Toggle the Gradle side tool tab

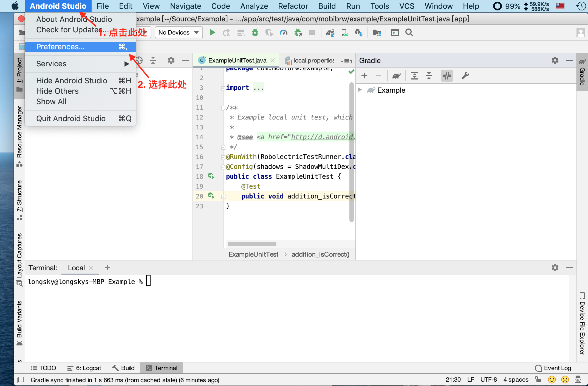click(x=582, y=72)
